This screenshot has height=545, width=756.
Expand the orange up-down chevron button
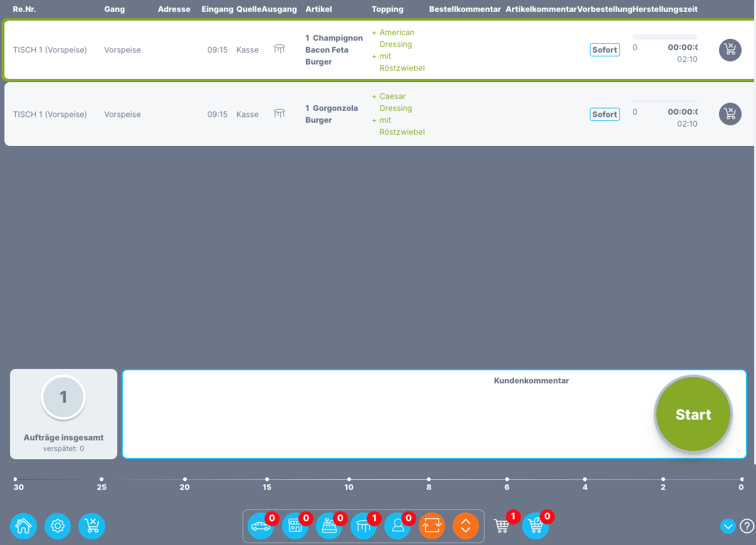click(465, 526)
